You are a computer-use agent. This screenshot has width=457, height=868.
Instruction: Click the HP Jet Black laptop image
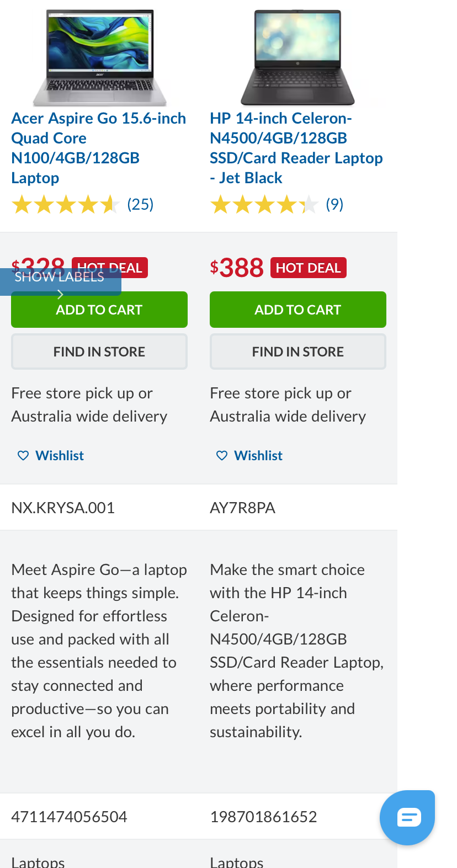[298, 57]
